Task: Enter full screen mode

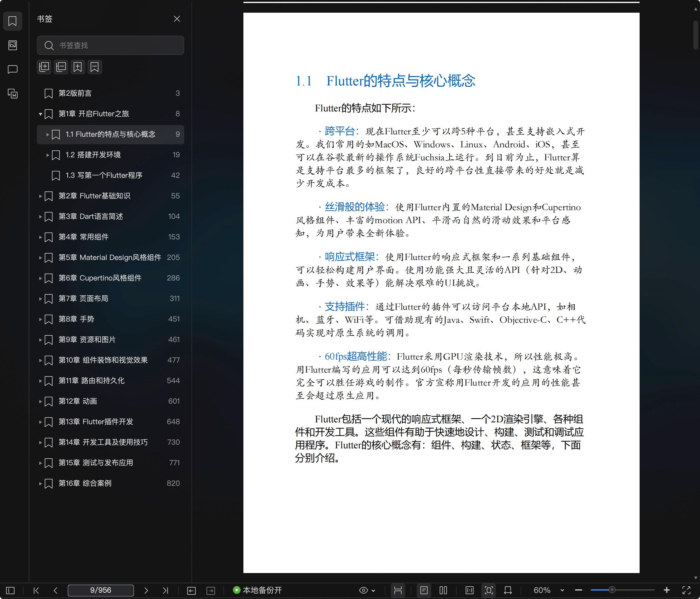Action: [x=686, y=590]
